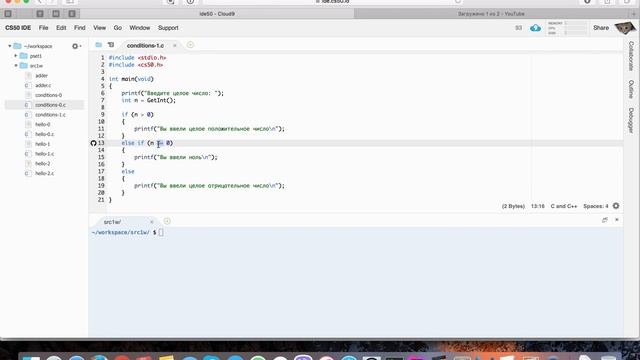
Task: Open the Edit menu
Action: 61,28
